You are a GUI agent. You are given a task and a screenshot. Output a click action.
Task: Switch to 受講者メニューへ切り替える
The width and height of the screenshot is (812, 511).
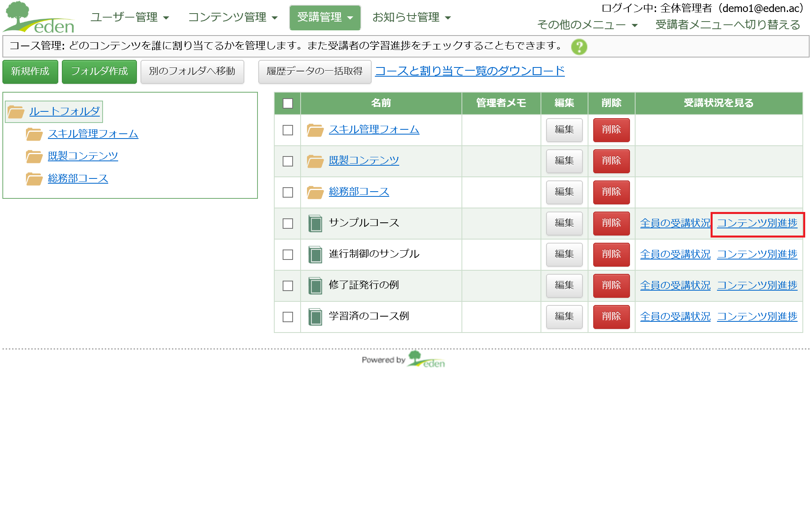pyautogui.click(x=727, y=25)
